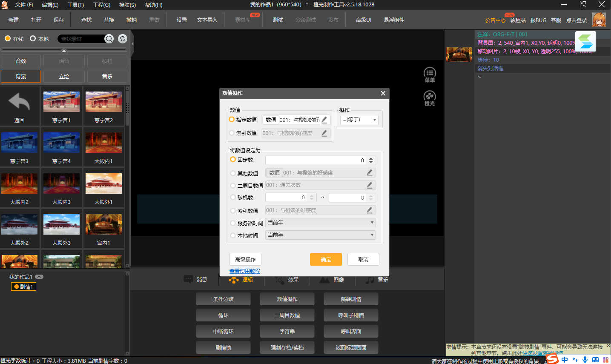Open the 工具(T) menu

[75, 5]
